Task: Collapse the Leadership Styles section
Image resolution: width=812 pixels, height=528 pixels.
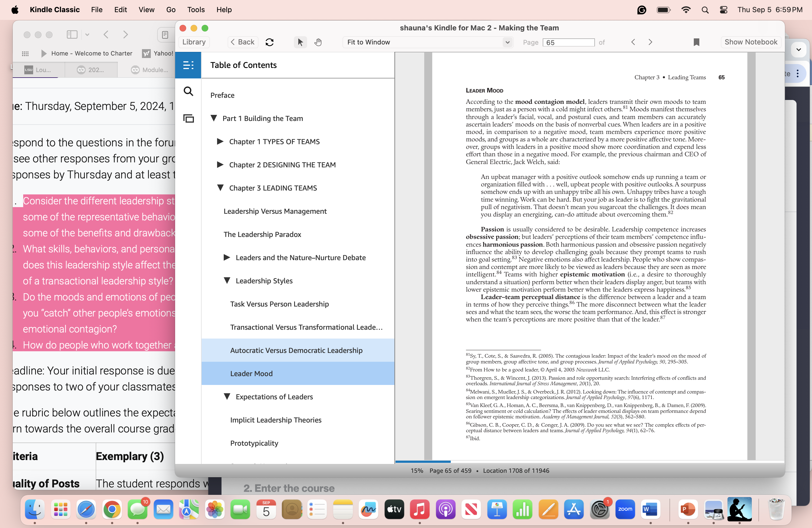Action: tap(227, 280)
